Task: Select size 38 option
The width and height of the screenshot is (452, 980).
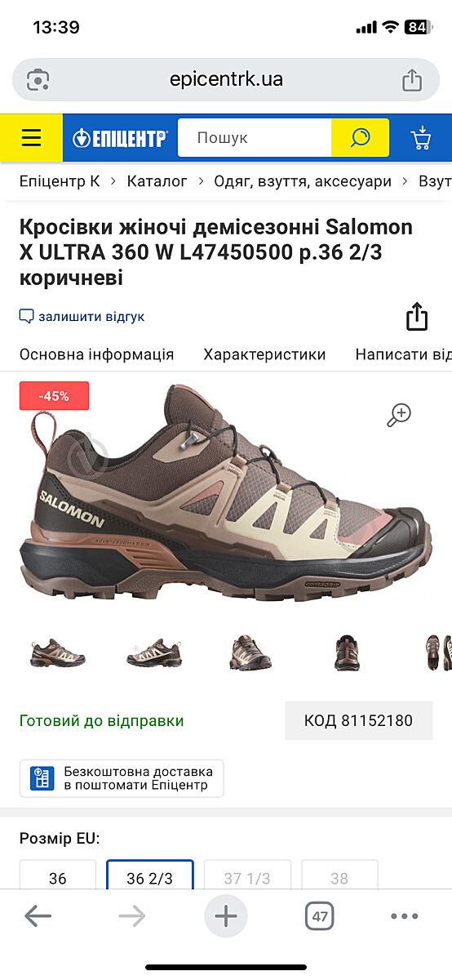Action: pyautogui.click(x=339, y=878)
